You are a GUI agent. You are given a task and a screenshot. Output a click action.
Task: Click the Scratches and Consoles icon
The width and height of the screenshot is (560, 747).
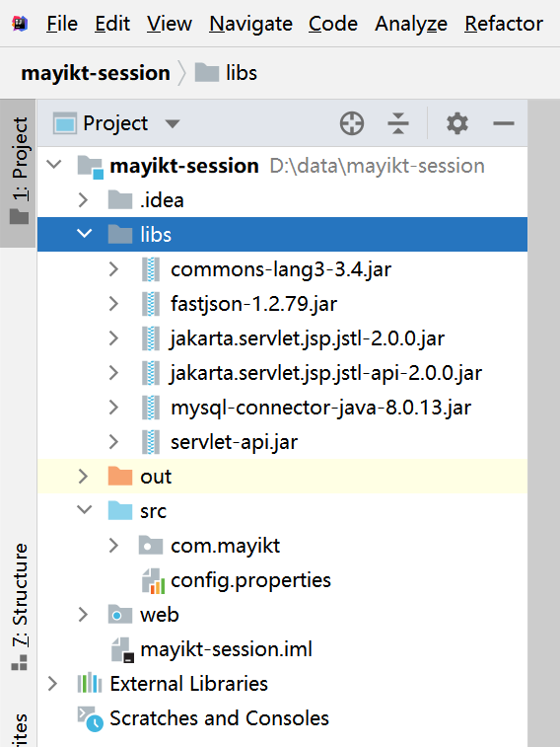91,719
